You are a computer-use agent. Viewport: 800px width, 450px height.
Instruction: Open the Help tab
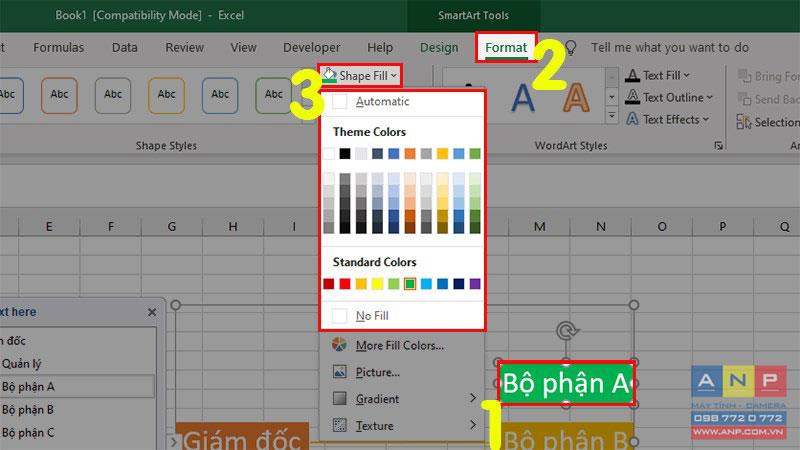380,47
